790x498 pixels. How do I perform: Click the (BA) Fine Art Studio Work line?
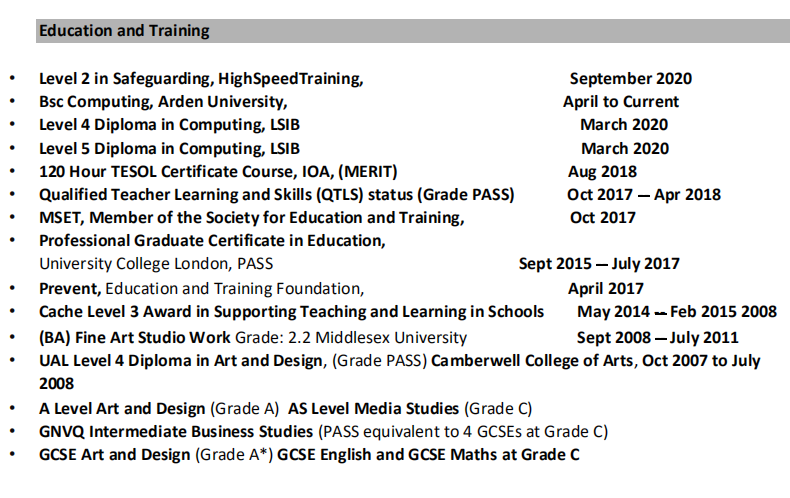point(252,338)
